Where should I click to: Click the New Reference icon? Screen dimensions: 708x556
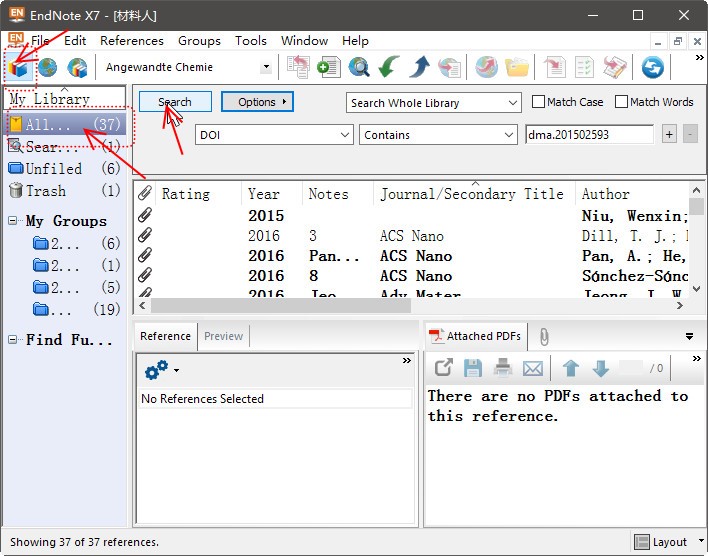click(x=328, y=67)
